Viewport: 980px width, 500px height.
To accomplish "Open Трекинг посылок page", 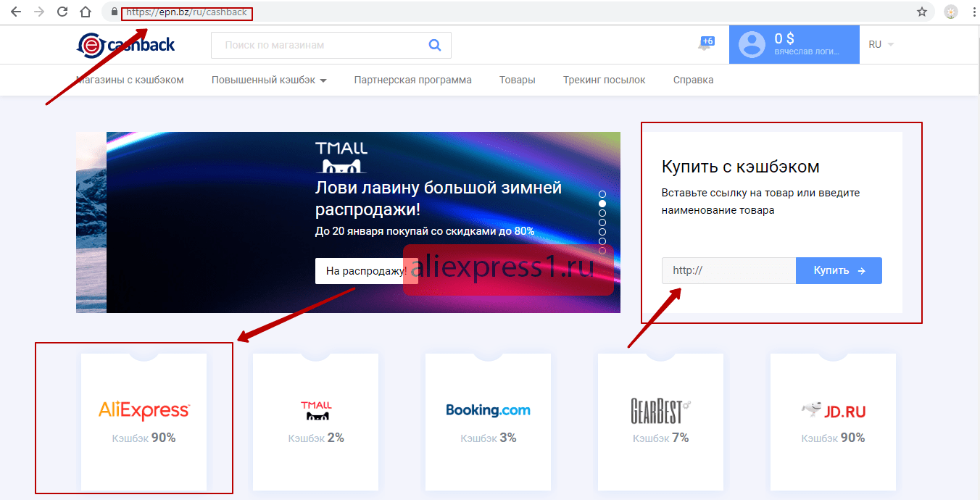I will coord(605,80).
